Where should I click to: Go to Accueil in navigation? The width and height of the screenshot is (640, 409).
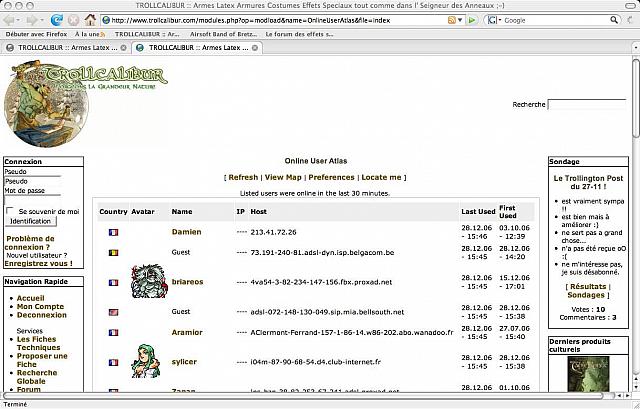(x=31, y=298)
